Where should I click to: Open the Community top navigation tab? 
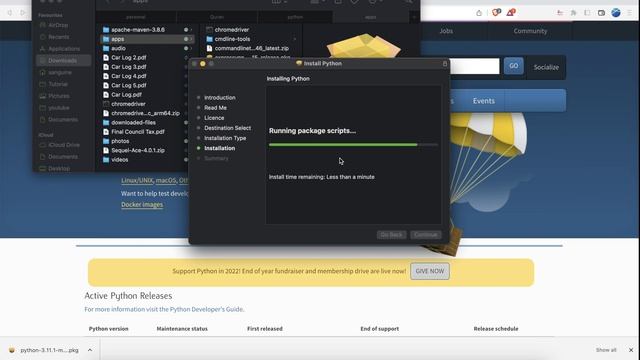point(530,31)
